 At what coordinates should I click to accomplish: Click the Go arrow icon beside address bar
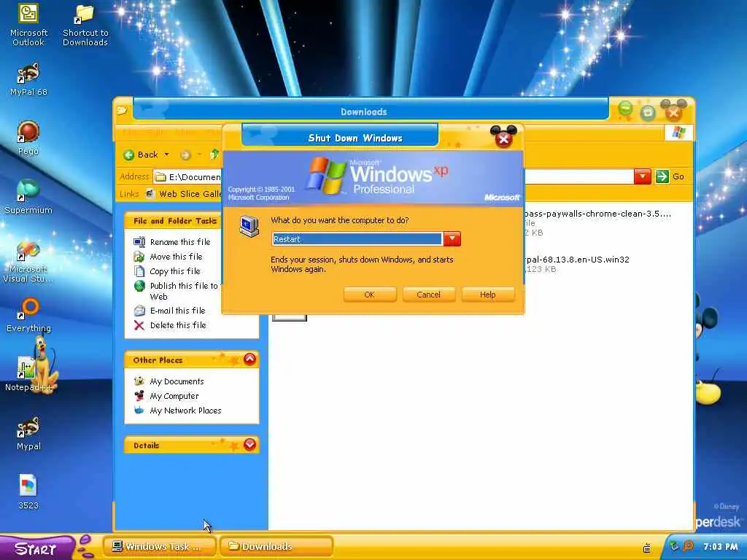click(x=662, y=176)
